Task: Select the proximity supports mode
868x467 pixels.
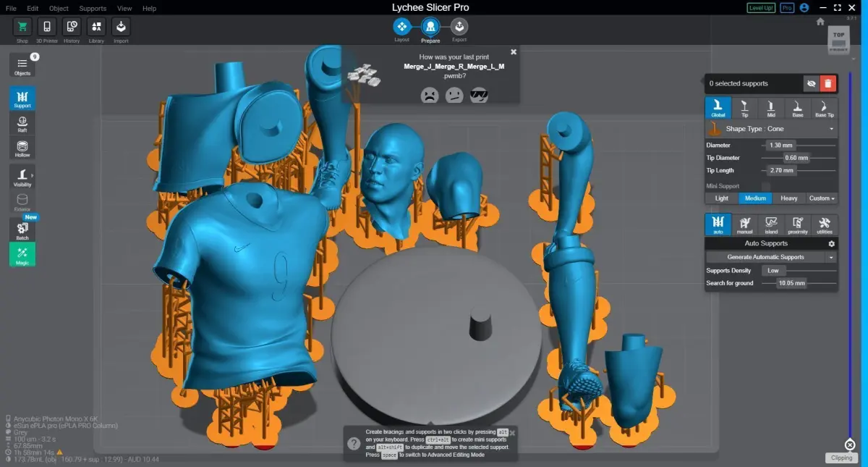Action: (798, 224)
